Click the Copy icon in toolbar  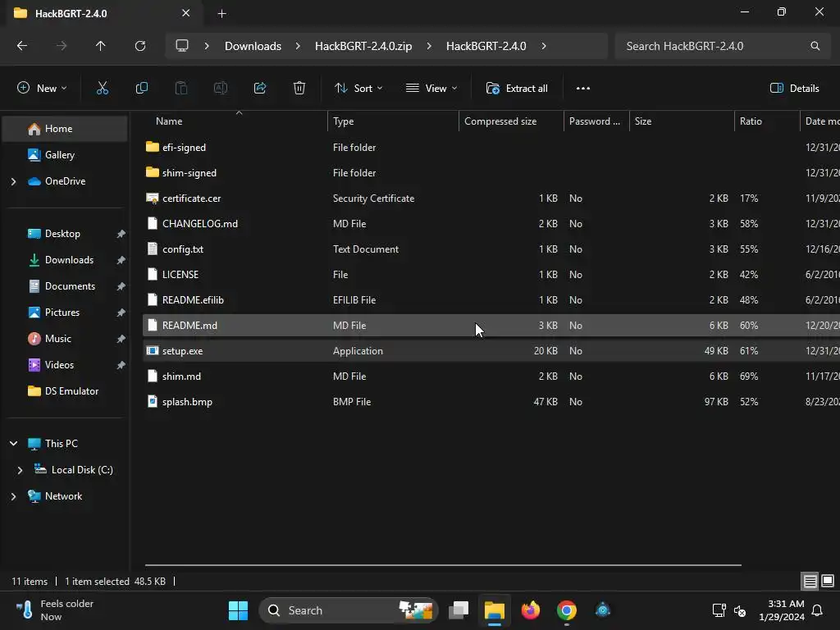141,89
